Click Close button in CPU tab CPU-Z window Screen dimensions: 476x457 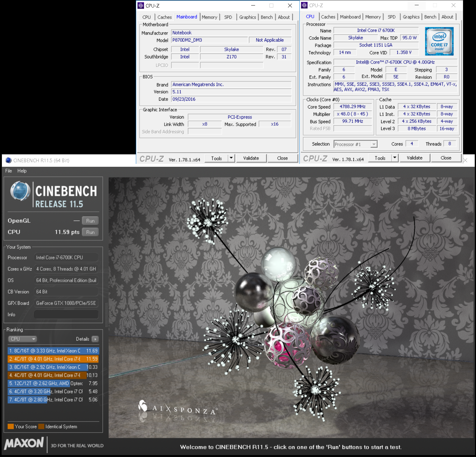pyautogui.click(x=446, y=158)
